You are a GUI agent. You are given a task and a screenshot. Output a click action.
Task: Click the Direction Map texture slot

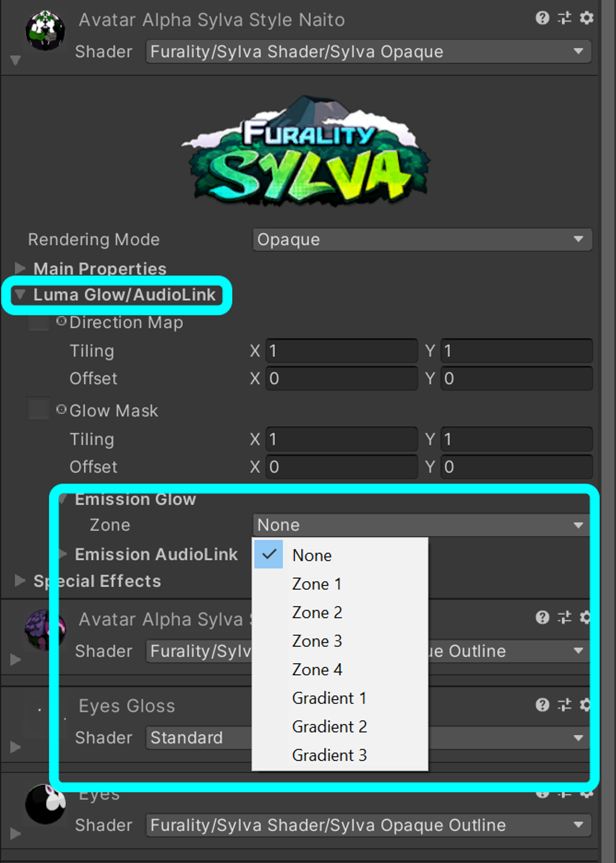point(38,322)
